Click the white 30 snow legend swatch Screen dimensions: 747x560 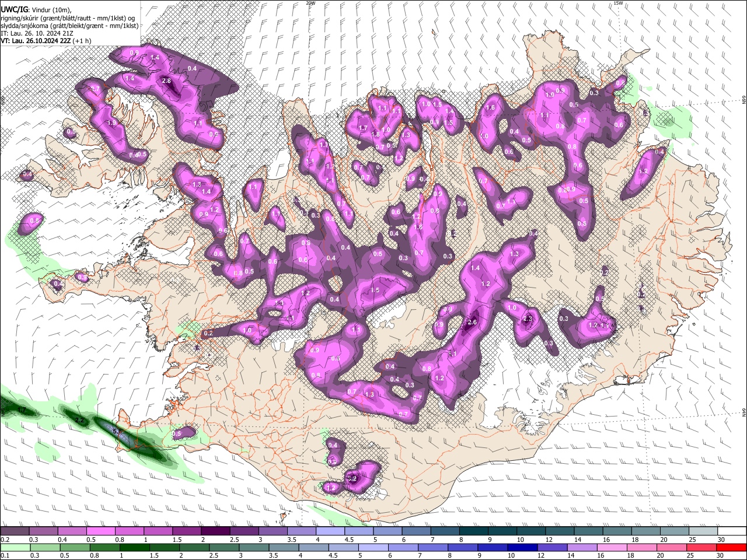point(732,531)
